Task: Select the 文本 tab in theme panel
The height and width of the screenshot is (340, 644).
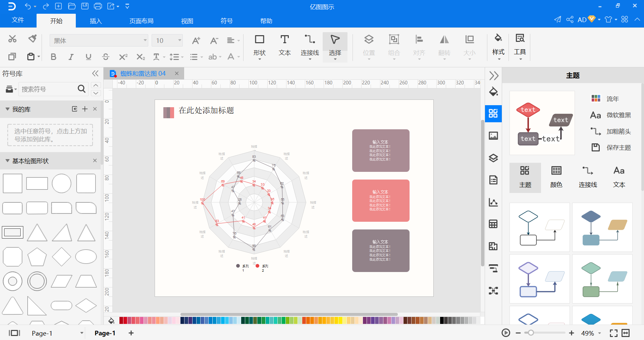Action: (x=619, y=177)
